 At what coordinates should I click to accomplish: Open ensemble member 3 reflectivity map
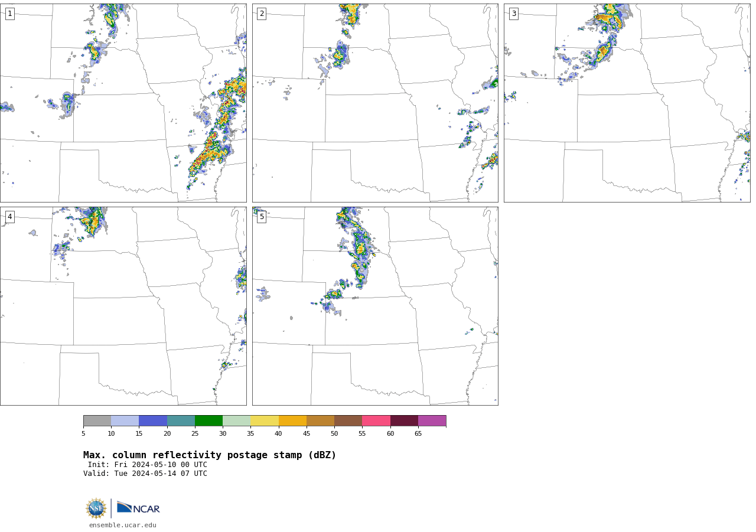pos(627,103)
